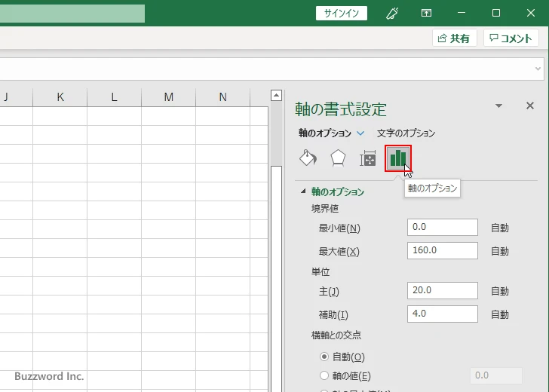Select column N header
Viewport: 549px width, 392px height.
[x=222, y=97]
